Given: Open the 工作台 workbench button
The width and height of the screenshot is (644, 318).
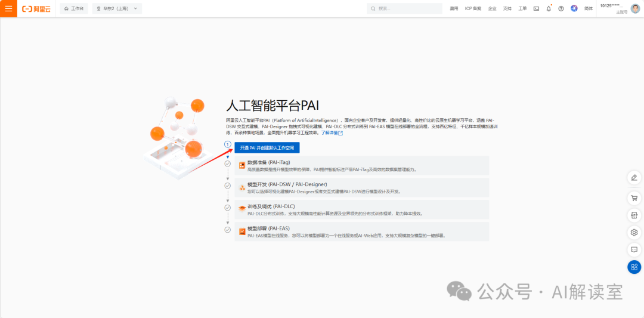Looking at the screenshot, I should click(74, 8).
